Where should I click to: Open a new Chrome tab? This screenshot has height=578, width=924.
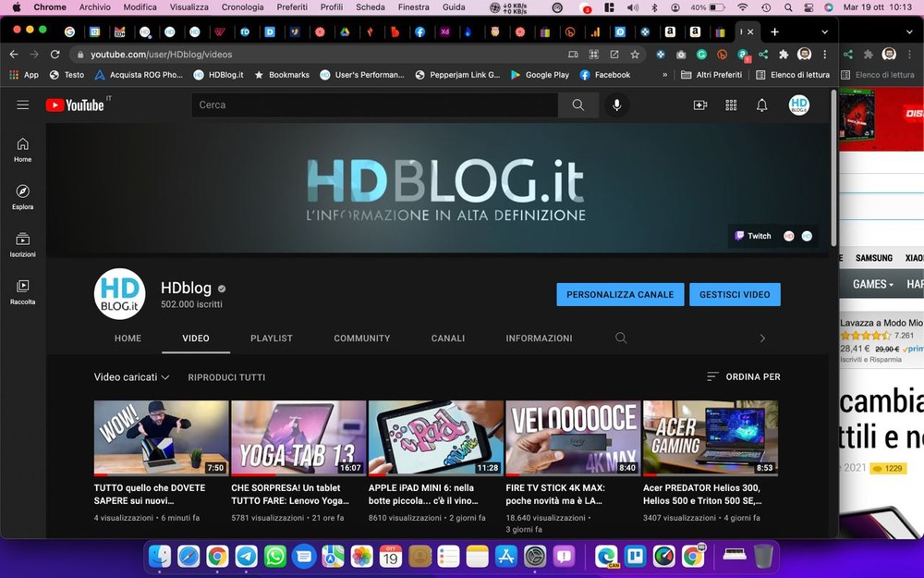pos(774,31)
